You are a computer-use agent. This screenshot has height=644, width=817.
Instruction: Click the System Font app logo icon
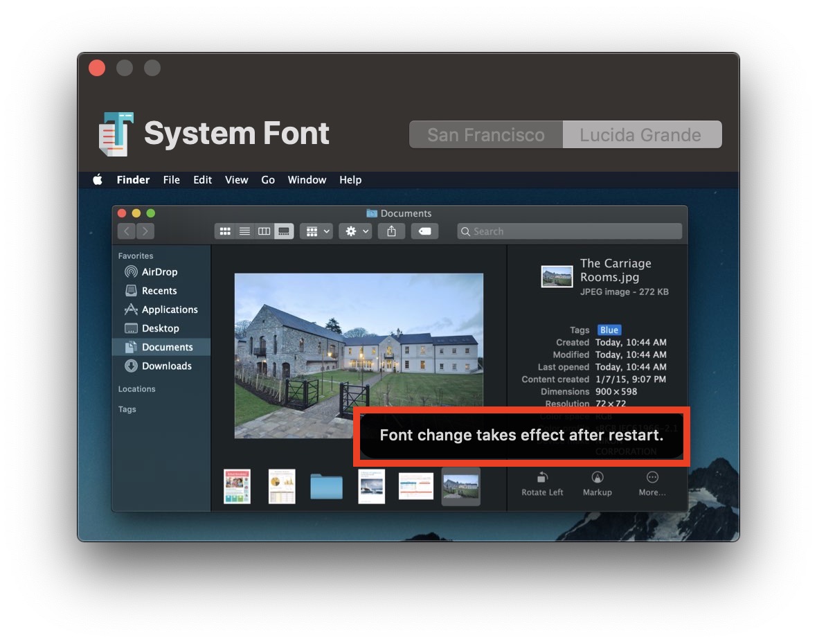(116, 134)
